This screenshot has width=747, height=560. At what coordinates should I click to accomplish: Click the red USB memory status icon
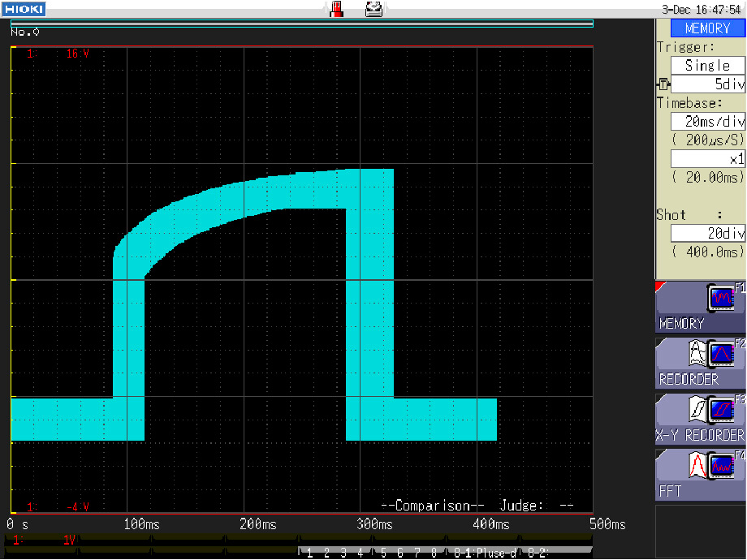(x=337, y=9)
